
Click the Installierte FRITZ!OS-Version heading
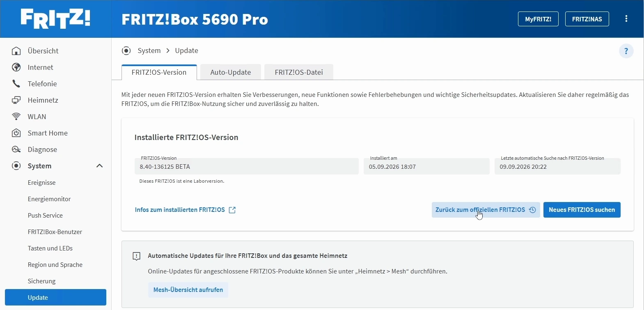tap(186, 138)
